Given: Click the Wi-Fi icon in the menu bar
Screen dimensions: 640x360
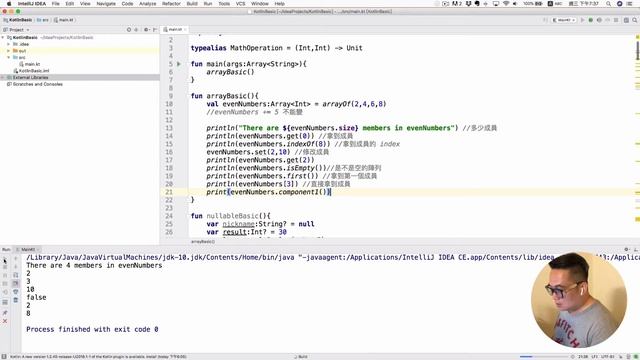Looking at the screenshot, I should 506,4.
